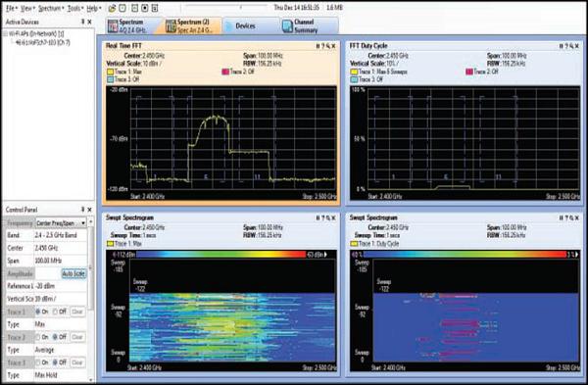The width and height of the screenshot is (588, 385).
Task: Open the Channel Summary tab
Action: 310,25
